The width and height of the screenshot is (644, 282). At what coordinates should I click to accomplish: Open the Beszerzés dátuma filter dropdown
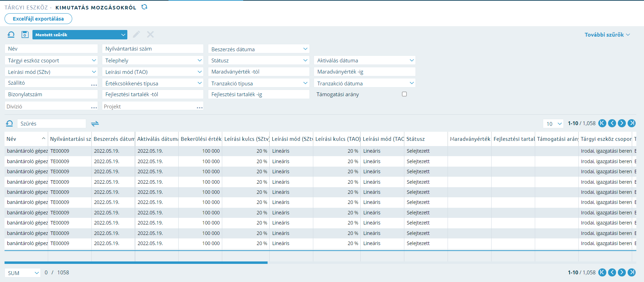click(x=259, y=49)
